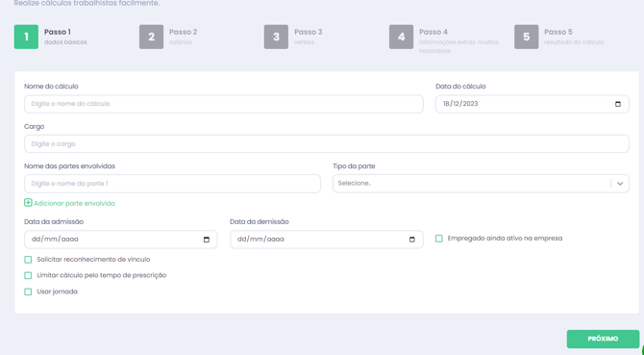Screen dimensions: 644x355
Task: Expand the Tipo da parte chevron
Action: point(620,184)
